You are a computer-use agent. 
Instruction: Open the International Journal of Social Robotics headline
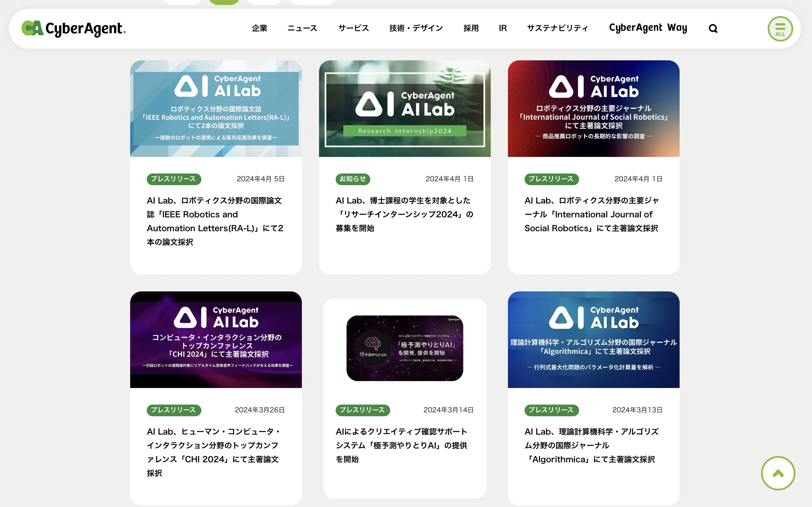592,214
